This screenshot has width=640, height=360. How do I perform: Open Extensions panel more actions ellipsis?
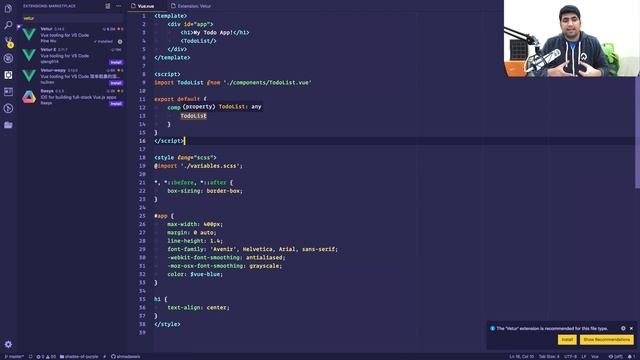(x=118, y=6)
